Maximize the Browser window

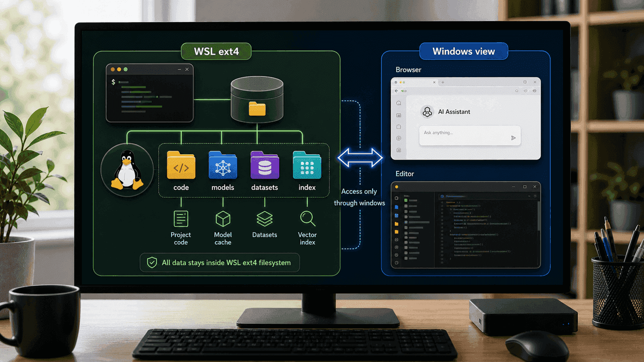[x=525, y=82]
